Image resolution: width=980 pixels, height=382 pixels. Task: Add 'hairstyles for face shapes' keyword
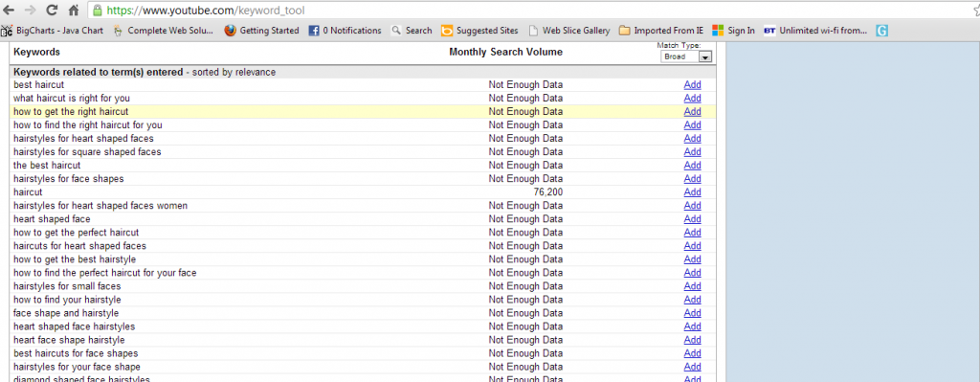pyautogui.click(x=693, y=179)
